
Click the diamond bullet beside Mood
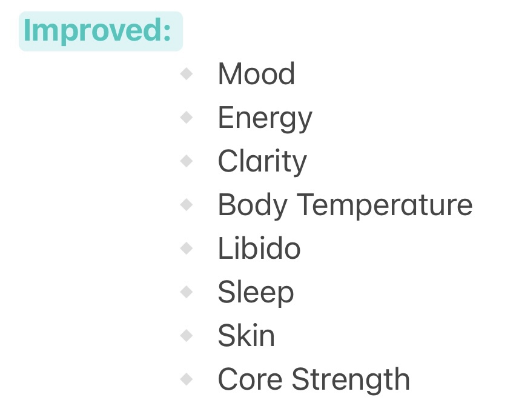[x=187, y=74]
